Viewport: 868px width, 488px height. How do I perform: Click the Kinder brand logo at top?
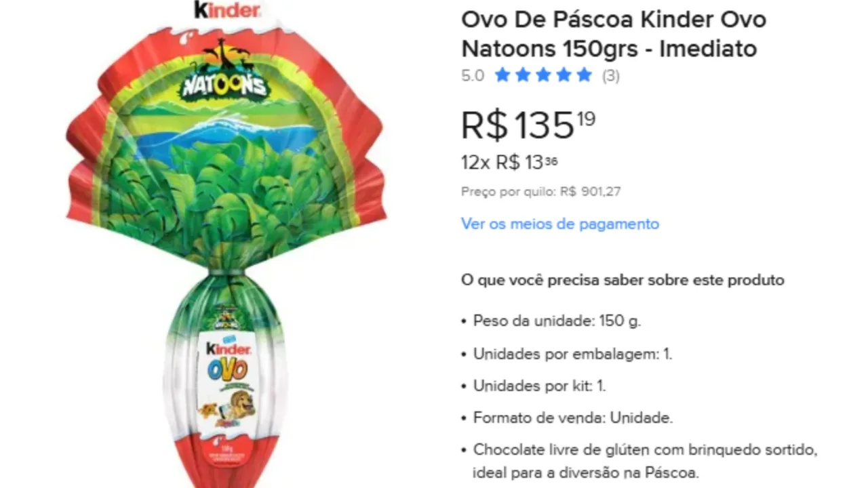(226, 10)
